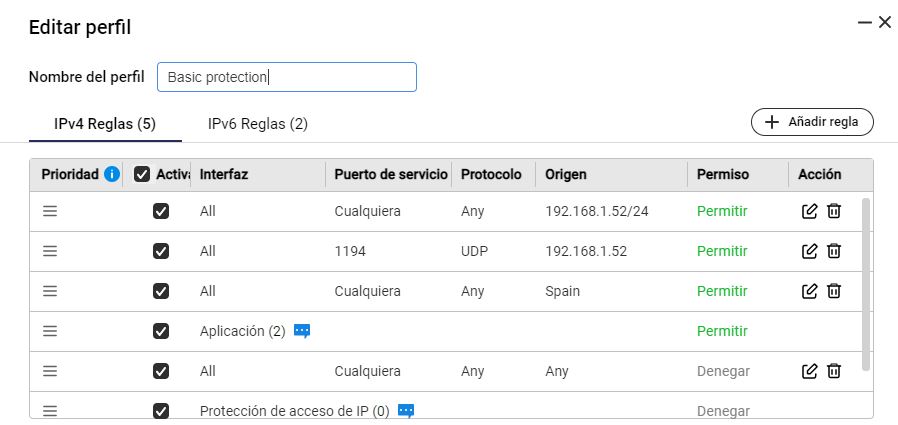This screenshot has height=425, width=898.
Task: Edit the Spain origin rule
Action: pos(810,291)
